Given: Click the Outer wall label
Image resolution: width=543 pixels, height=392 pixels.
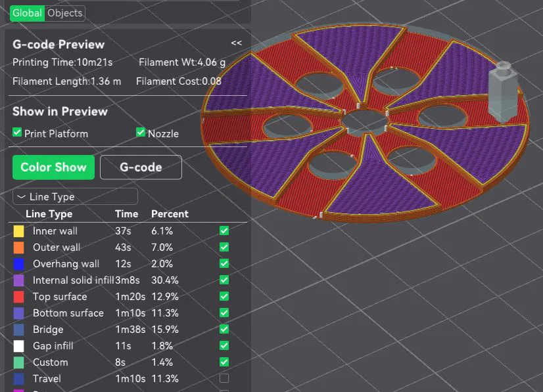Looking at the screenshot, I should pyautogui.click(x=57, y=248).
